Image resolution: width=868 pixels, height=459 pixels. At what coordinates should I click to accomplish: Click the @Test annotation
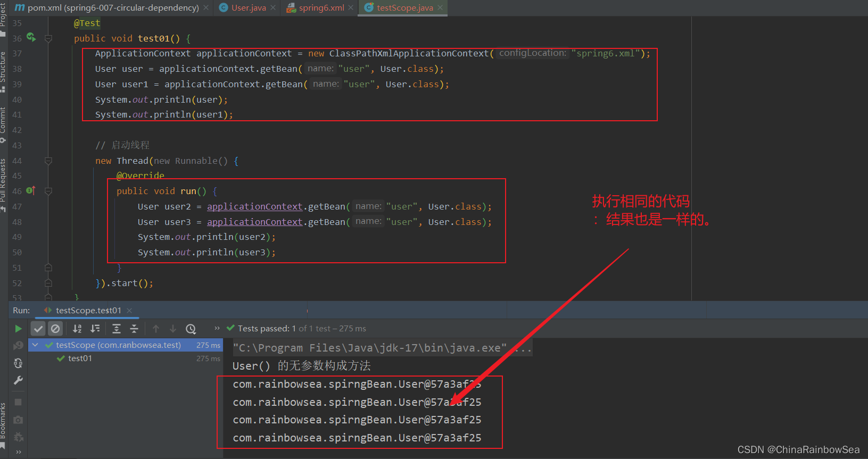click(x=87, y=23)
